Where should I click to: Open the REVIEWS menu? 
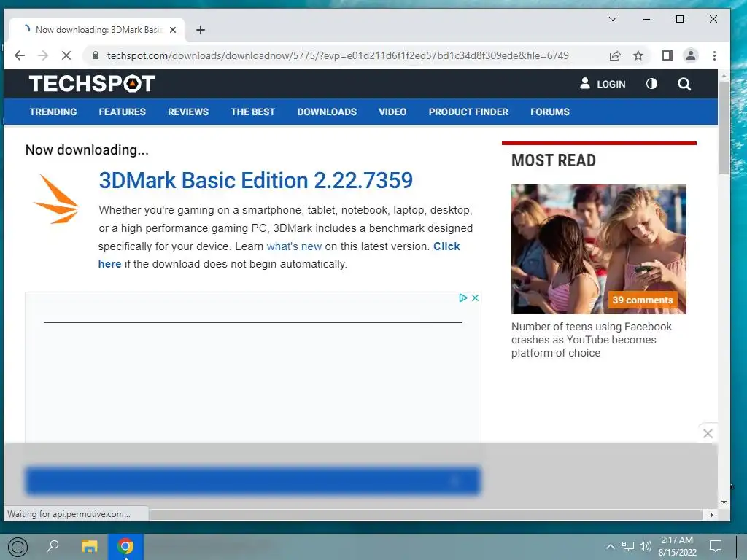188,112
